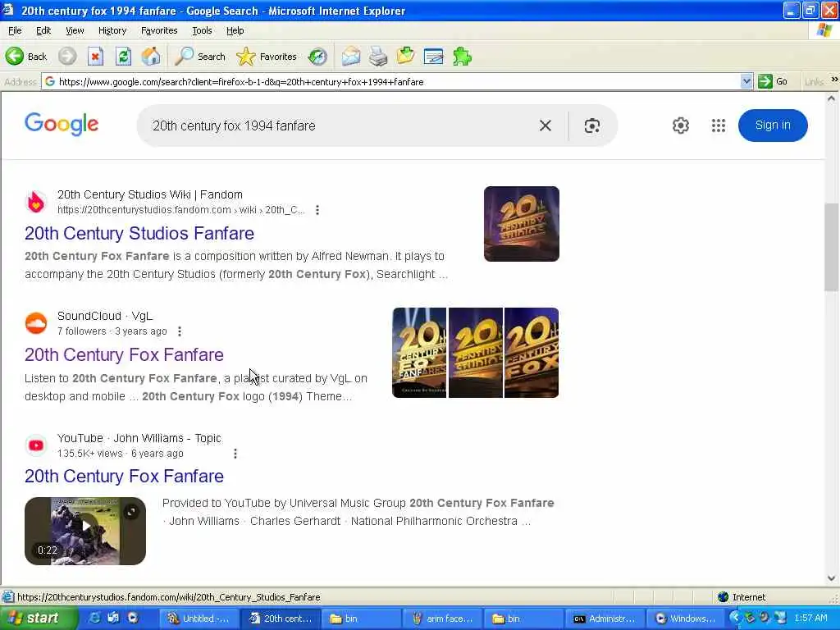
Task: Click the 1:57 AM clock
Action: 811,619
